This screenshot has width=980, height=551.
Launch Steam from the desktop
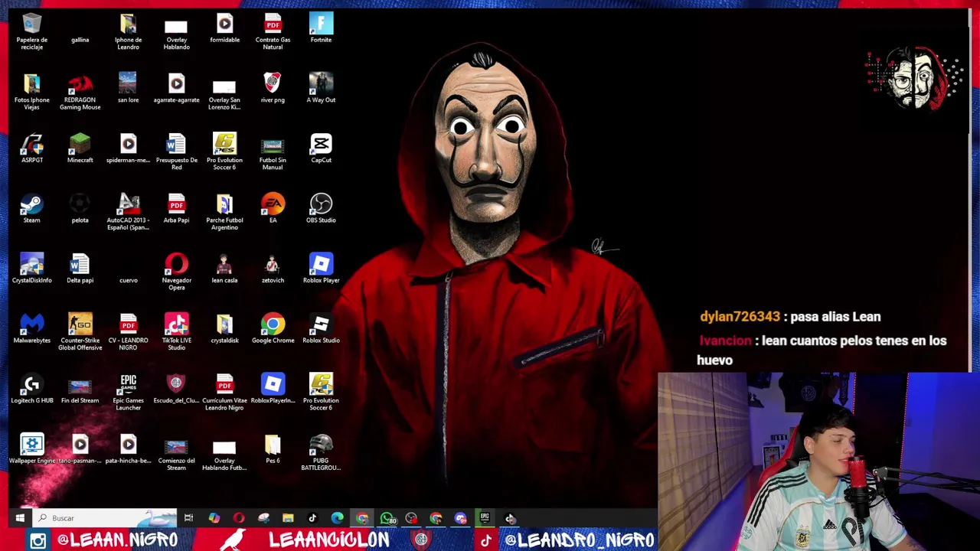click(31, 208)
